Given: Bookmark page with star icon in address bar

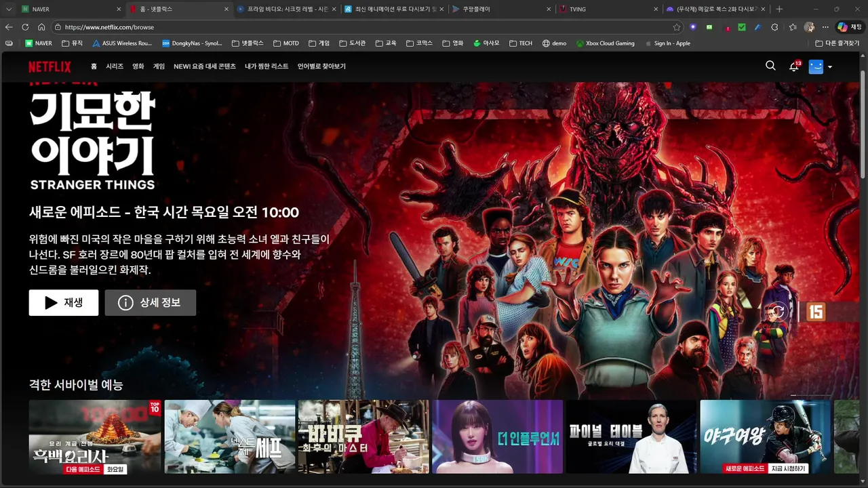Looking at the screenshot, I should click(x=677, y=27).
